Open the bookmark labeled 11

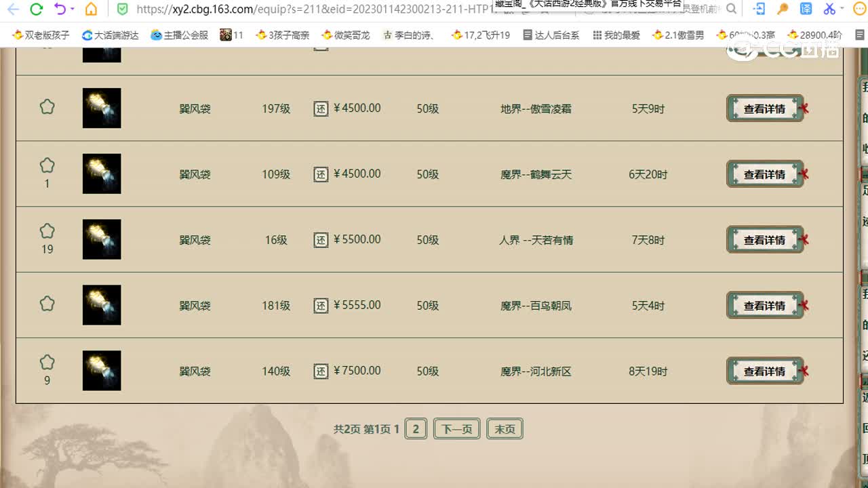click(232, 35)
